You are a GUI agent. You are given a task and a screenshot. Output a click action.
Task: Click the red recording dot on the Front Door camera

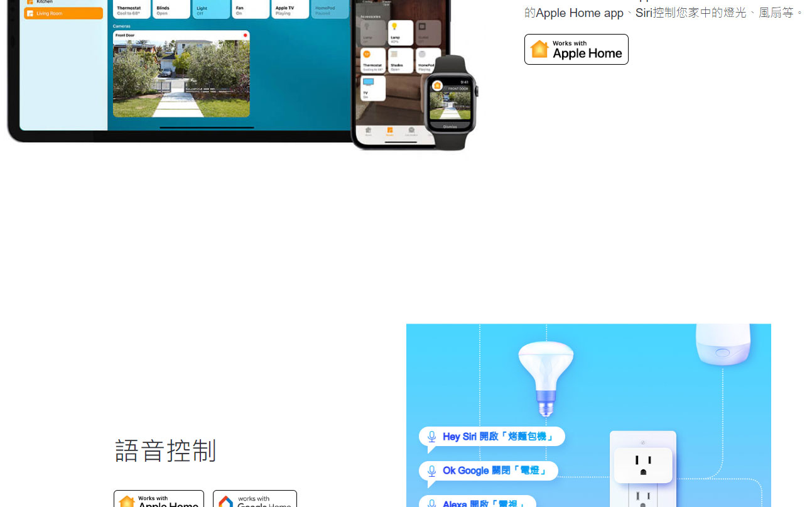(244, 35)
